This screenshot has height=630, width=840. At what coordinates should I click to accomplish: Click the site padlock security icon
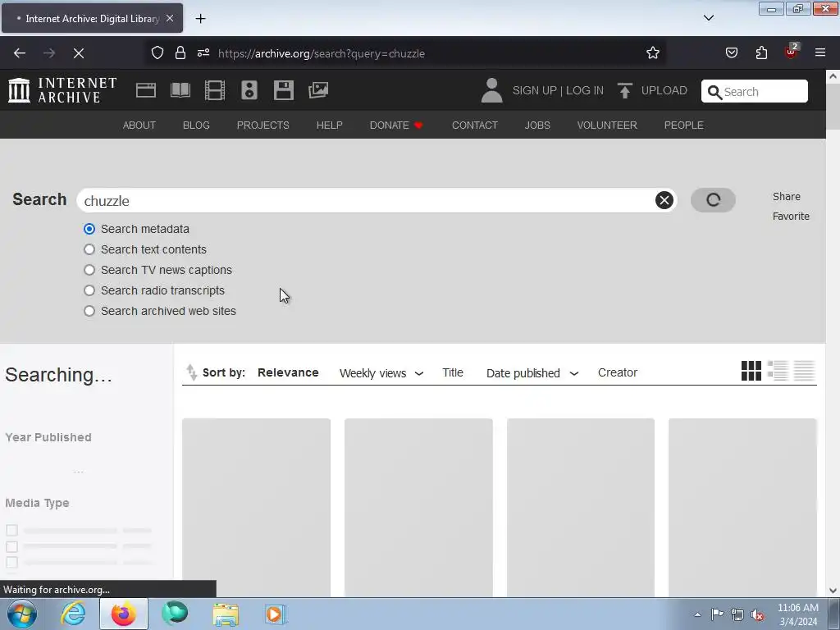[180, 53]
